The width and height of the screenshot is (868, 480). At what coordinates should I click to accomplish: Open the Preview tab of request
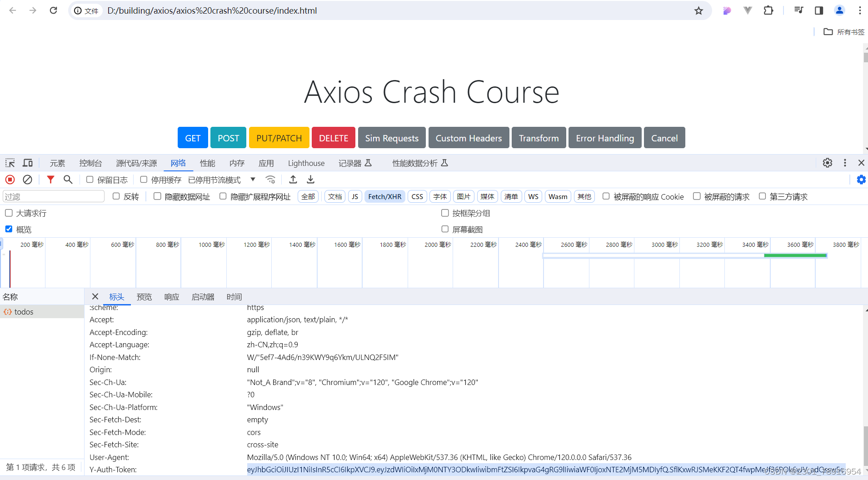coord(144,297)
